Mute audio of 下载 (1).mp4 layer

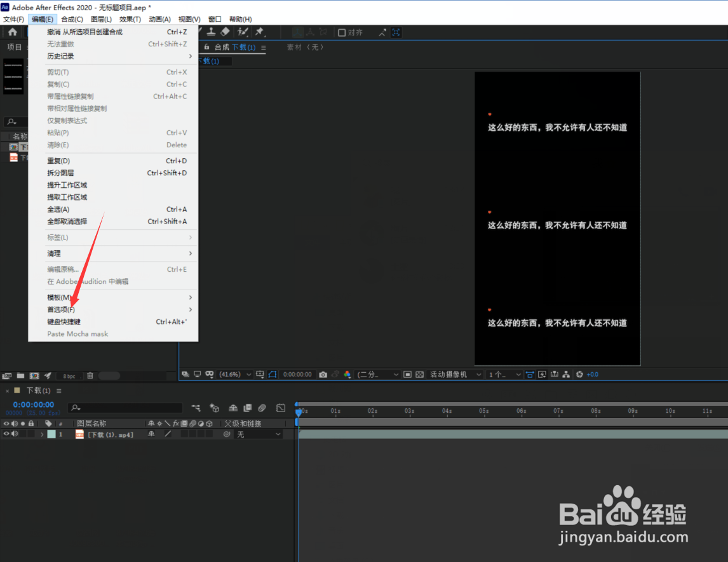click(x=15, y=434)
